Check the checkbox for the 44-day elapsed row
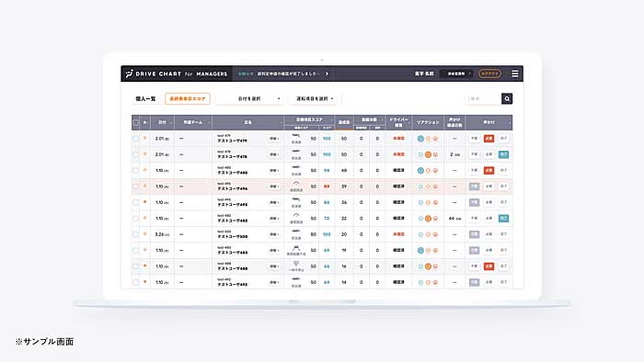This screenshot has height=362, width=644. pyautogui.click(x=135, y=219)
